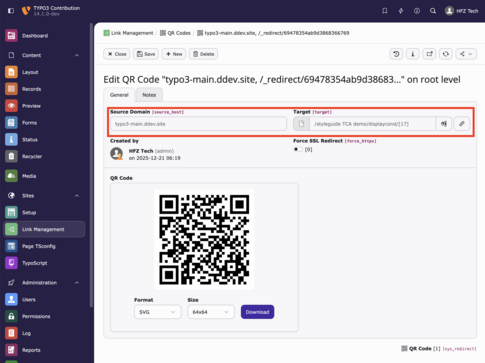485x363 pixels.
Task: Open record in new window icon
Action: tap(429, 54)
